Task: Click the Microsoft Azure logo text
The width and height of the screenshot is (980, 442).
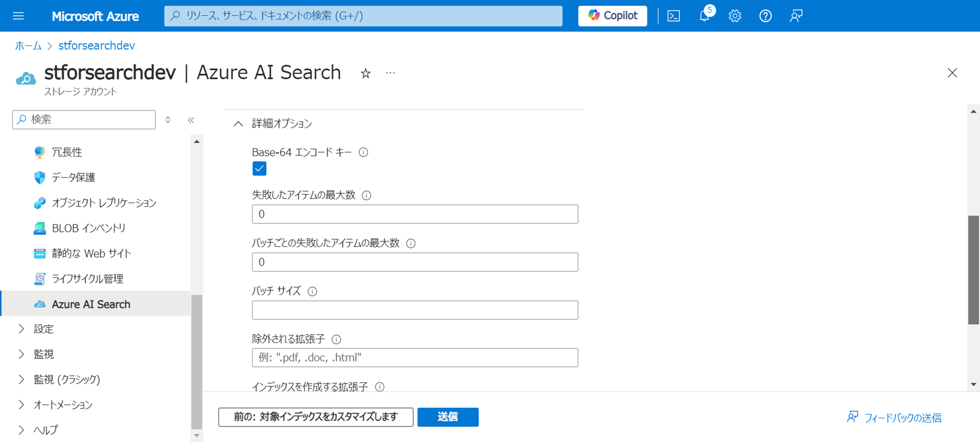Action: [95, 16]
